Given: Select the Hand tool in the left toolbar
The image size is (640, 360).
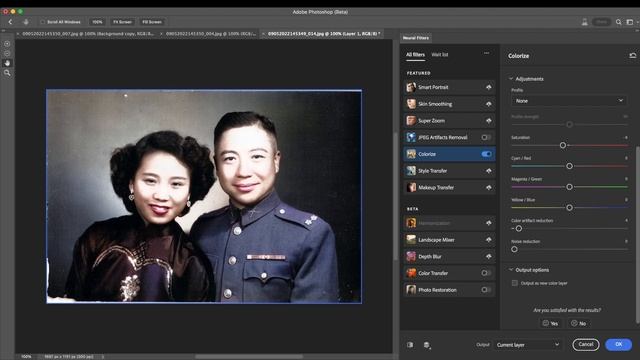Looking at the screenshot, I should (x=7, y=63).
